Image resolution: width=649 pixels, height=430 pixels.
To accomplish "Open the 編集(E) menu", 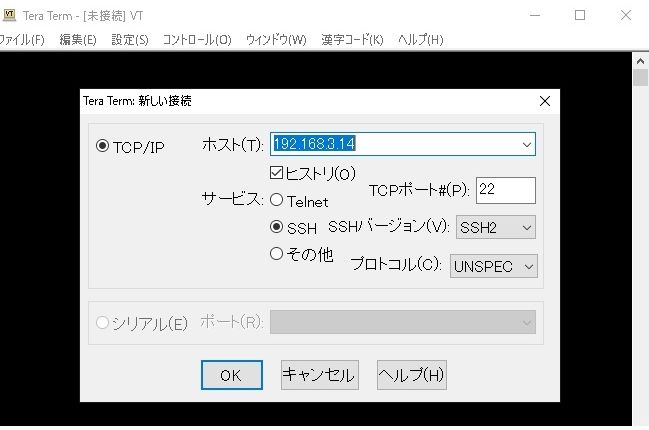I will click(x=78, y=40).
